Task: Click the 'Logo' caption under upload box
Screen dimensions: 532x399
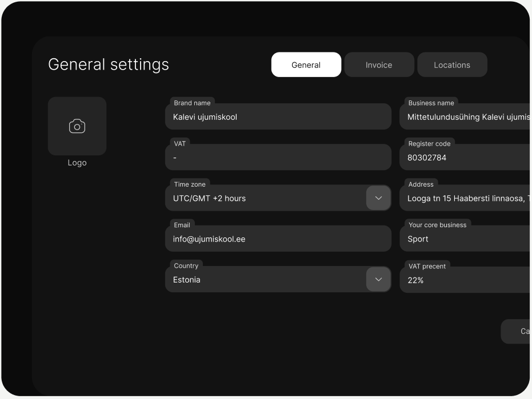Action: point(77,163)
